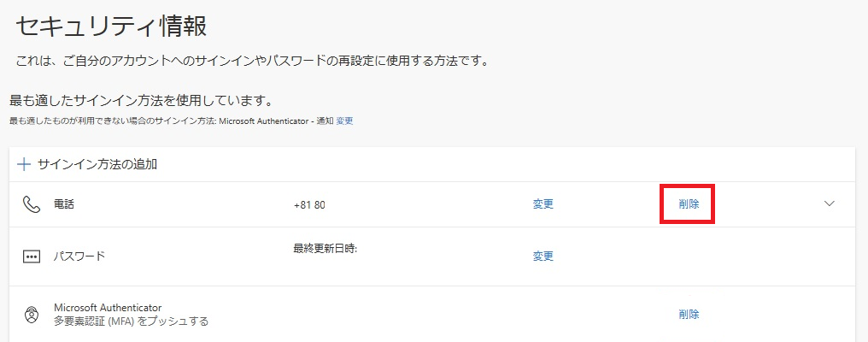Click the セキュリティ情報 page heading
This screenshot has width=868, height=342.
pyautogui.click(x=111, y=27)
